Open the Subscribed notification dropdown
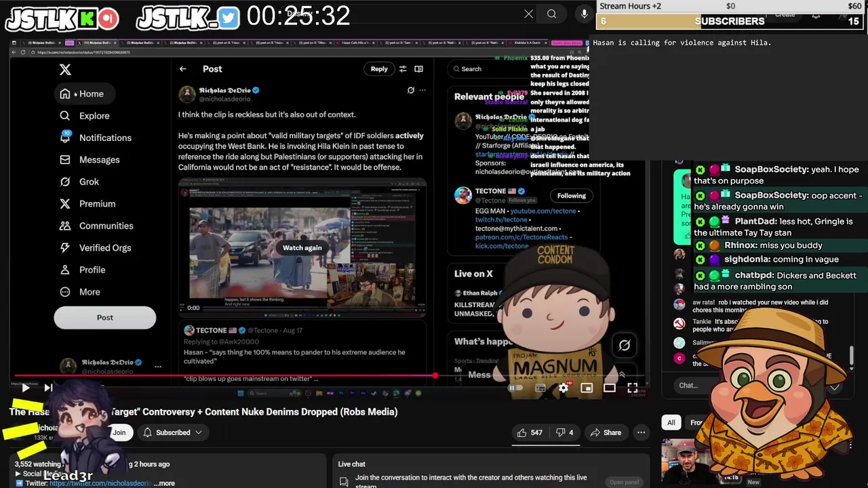The image size is (868, 488). [x=173, y=432]
